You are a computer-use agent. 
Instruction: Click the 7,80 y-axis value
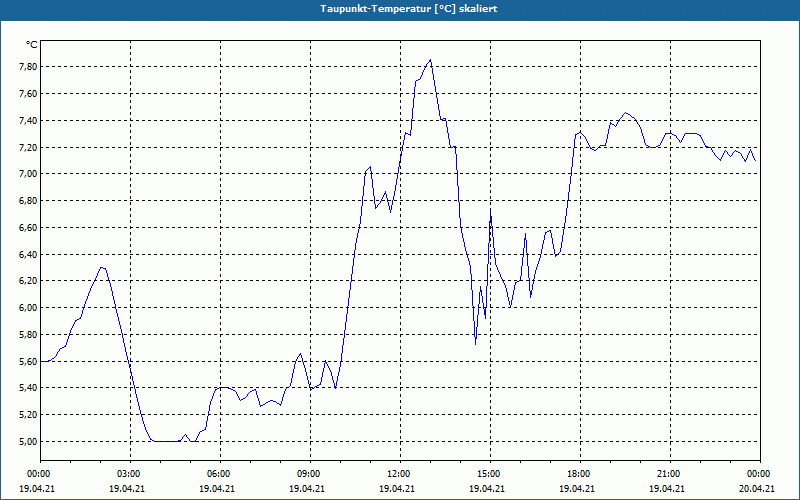pos(28,67)
